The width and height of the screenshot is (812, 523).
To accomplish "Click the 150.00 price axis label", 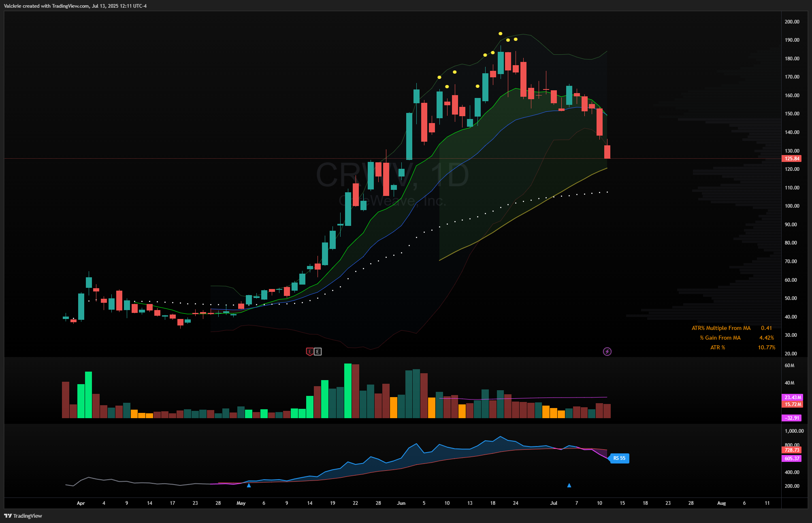I will (x=792, y=114).
